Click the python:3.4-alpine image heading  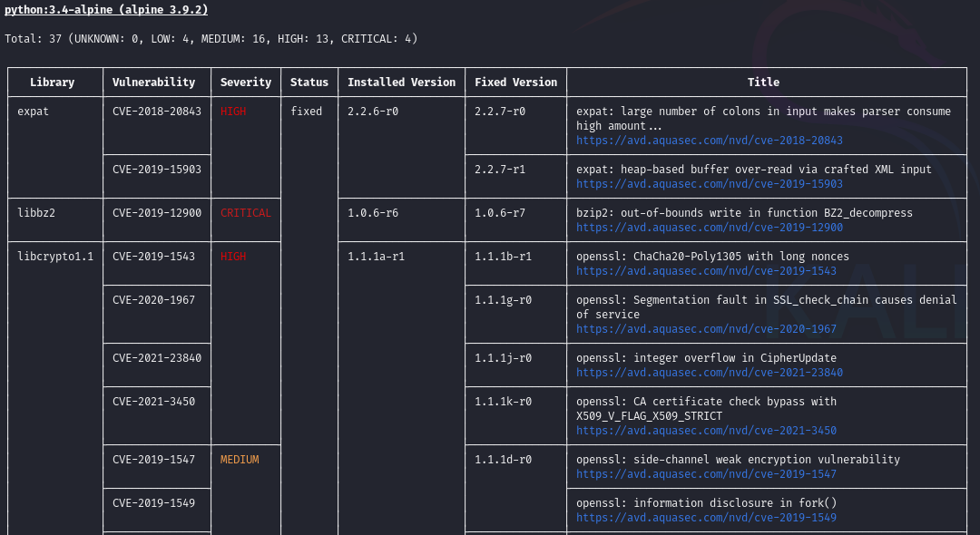(106, 10)
